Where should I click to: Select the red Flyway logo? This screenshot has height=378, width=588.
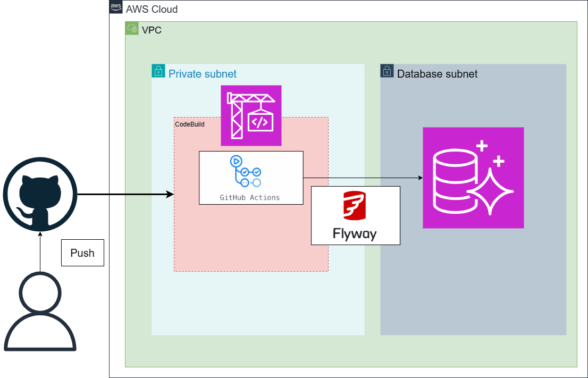tap(355, 206)
